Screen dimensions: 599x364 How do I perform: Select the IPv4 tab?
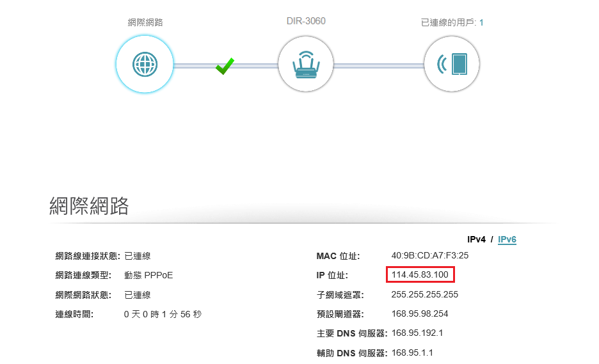(477, 239)
